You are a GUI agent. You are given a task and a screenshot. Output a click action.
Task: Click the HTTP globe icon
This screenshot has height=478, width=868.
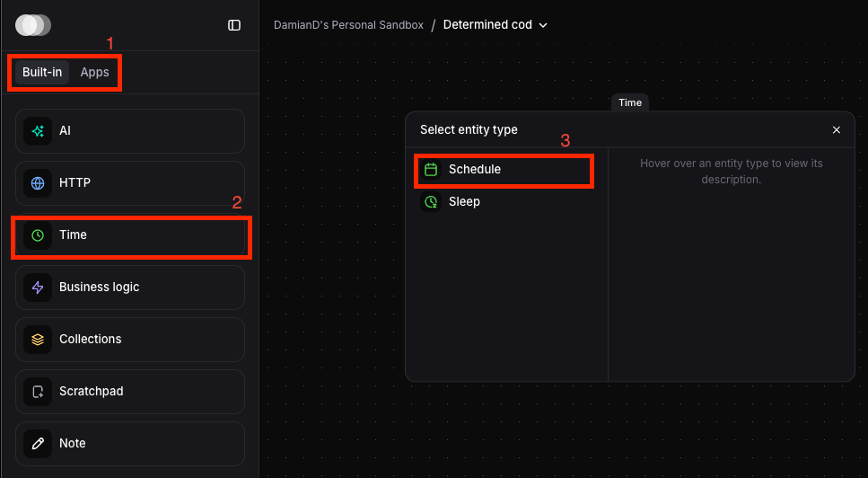[38, 183]
